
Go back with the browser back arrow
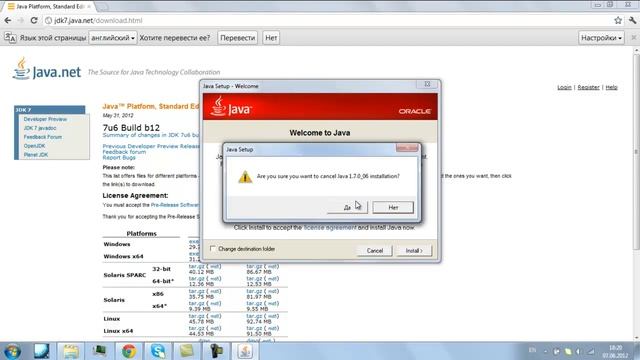click(x=8, y=20)
